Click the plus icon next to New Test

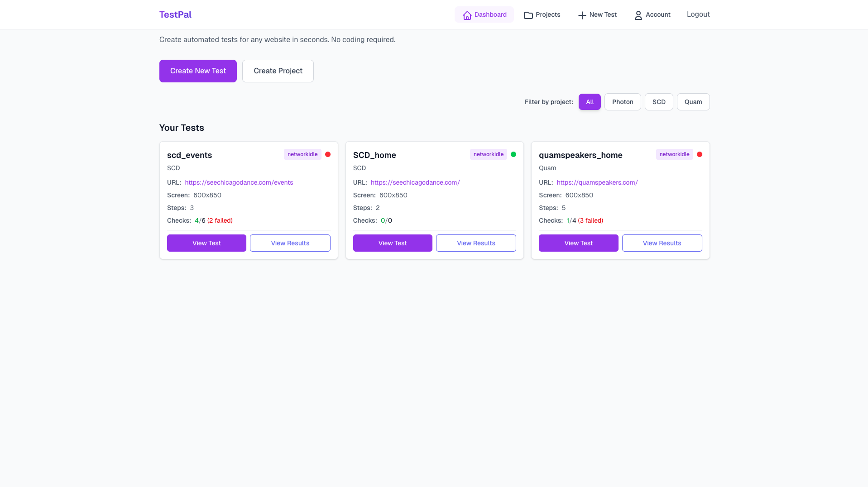coord(581,15)
